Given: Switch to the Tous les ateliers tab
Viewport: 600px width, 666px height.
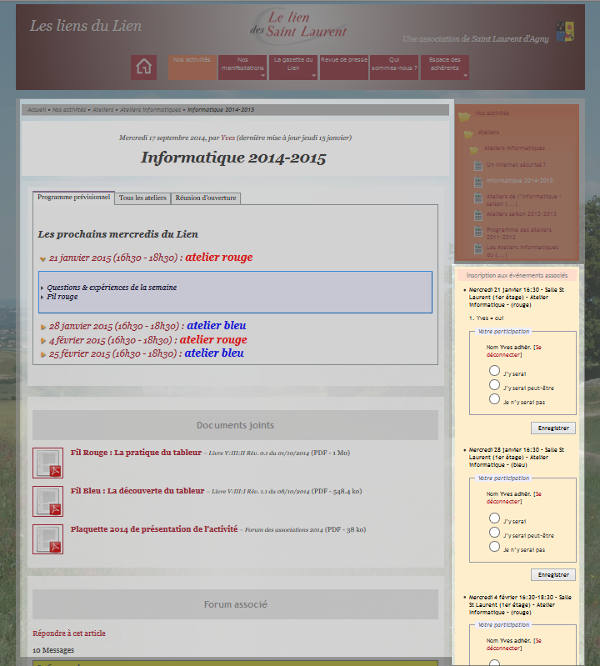Looking at the screenshot, I should pos(143,198).
